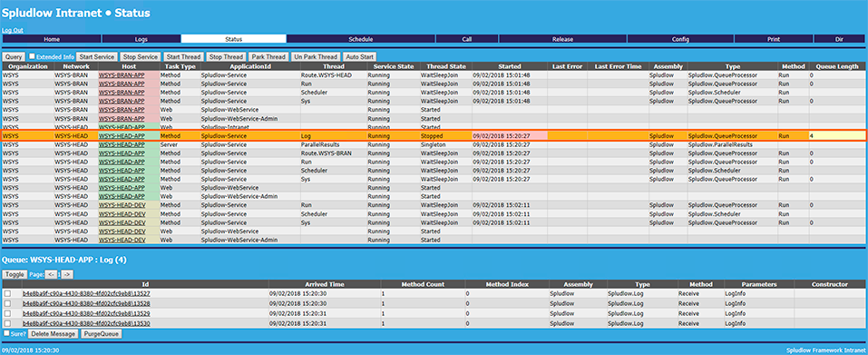
Task: Click the Toggle button
Action: point(15,274)
